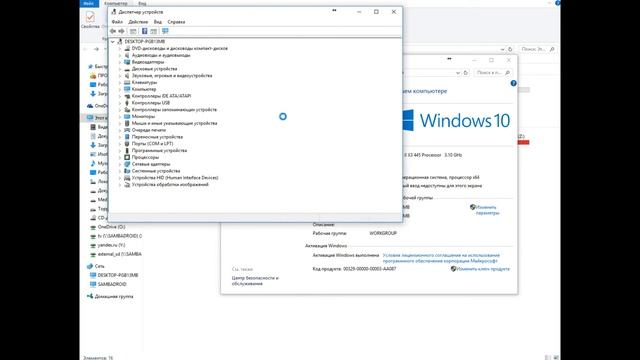Expand the Клавиатуры category

click(x=120, y=82)
